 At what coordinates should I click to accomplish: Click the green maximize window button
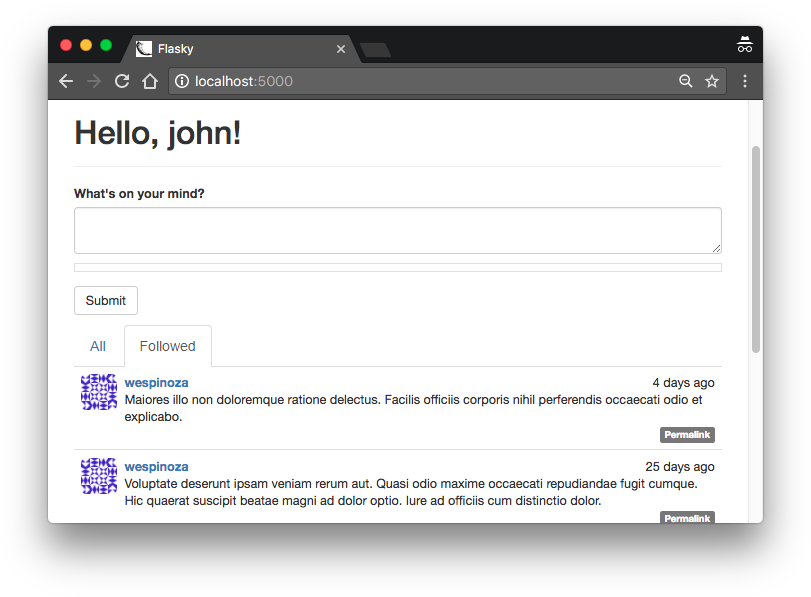click(x=106, y=45)
